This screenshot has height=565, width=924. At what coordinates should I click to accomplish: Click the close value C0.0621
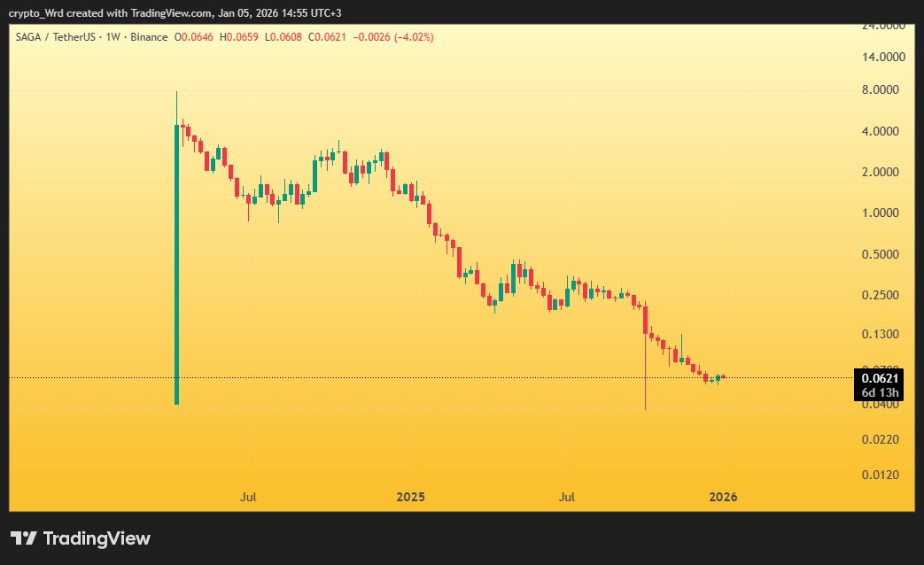coord(327,37)
